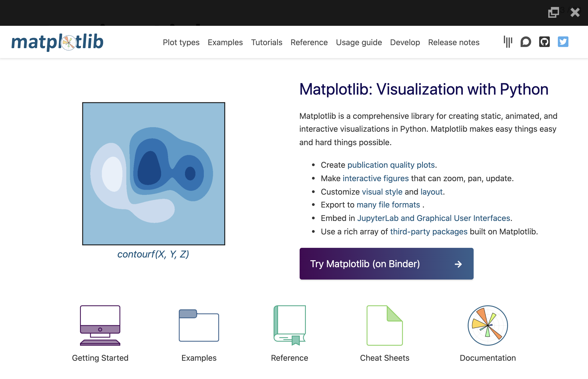The image size is (588, 379).
Task: Click the Cheat Sheets document icon
Action: coord(385,325)
